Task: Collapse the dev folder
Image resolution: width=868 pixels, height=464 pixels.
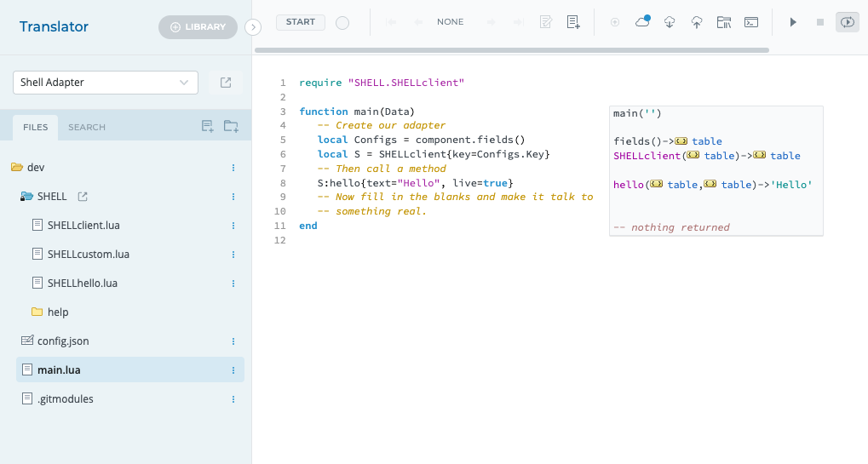Action: 17,168
